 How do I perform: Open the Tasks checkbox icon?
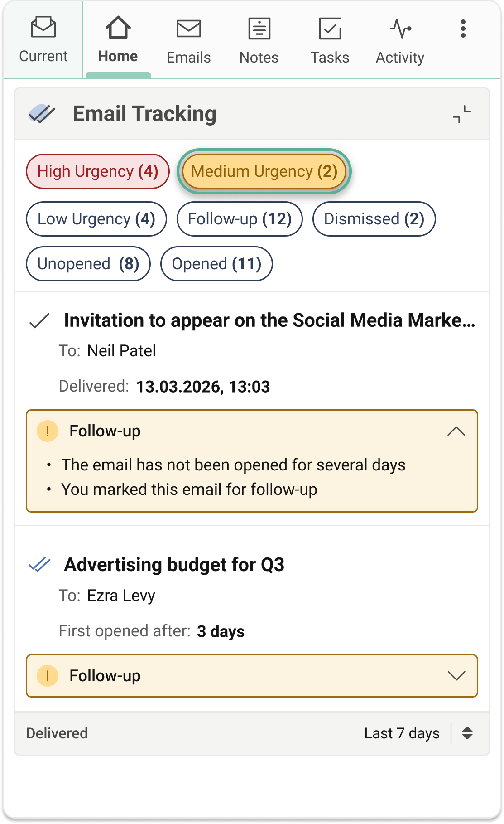click(330, 29)
